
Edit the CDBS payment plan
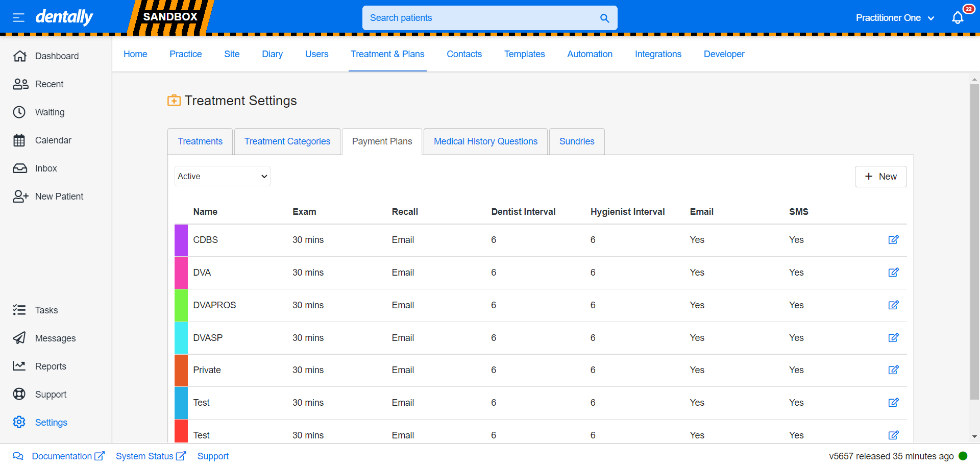pyautogui.click(x=893, y=240)
